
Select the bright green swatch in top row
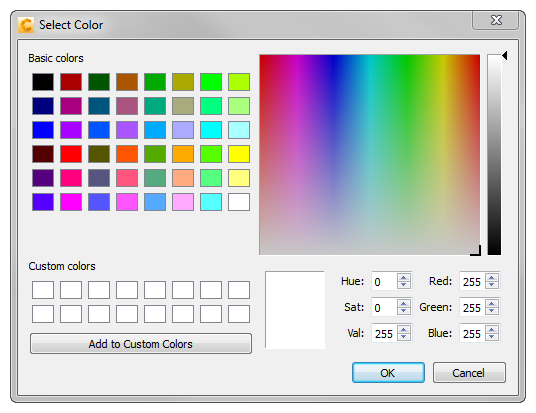coord(211,82)
